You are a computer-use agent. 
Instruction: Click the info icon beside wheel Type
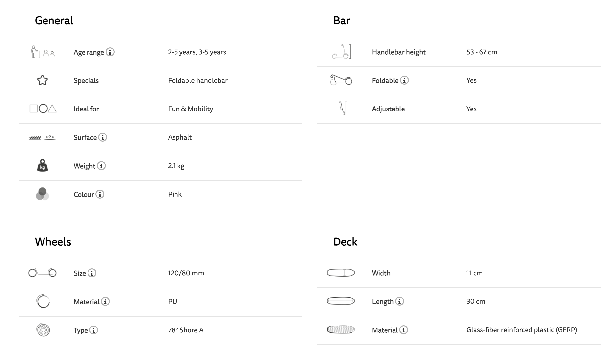[94, 330]
